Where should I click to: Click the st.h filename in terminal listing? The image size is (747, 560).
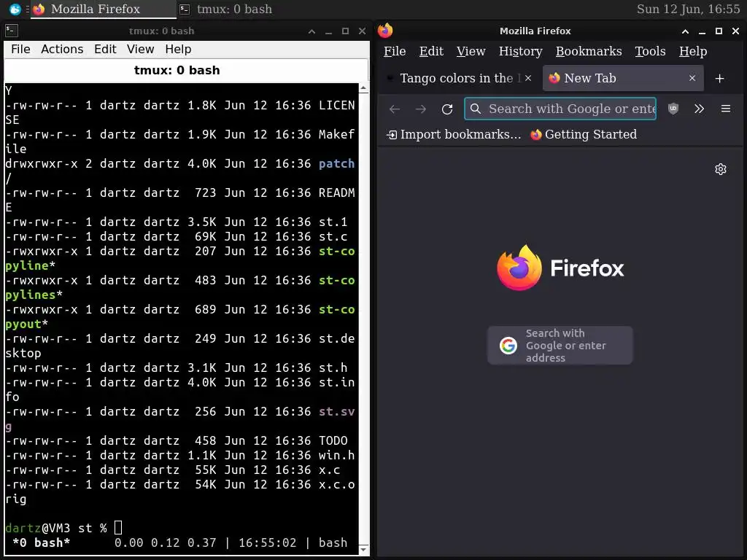coord(333,367)
